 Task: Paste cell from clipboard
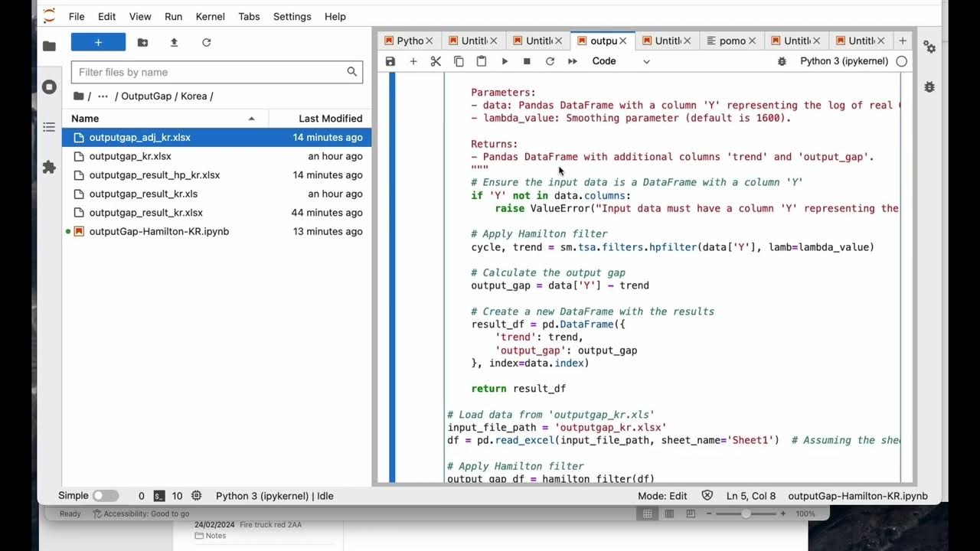[x=482, y=61]
